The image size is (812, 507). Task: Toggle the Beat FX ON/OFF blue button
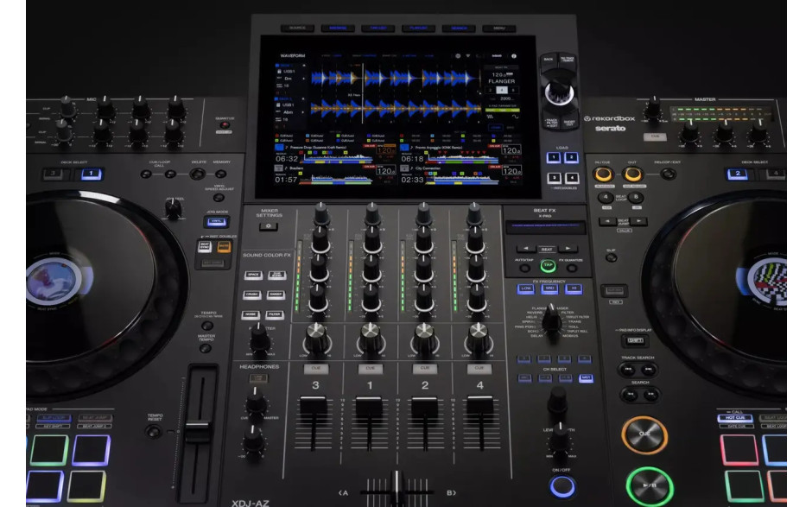[562, 486]
